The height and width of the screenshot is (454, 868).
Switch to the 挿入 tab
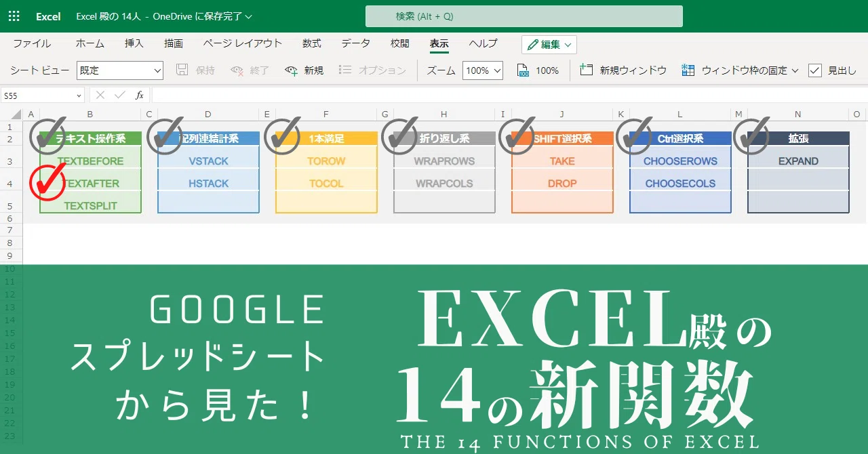[x=134, y=43]
